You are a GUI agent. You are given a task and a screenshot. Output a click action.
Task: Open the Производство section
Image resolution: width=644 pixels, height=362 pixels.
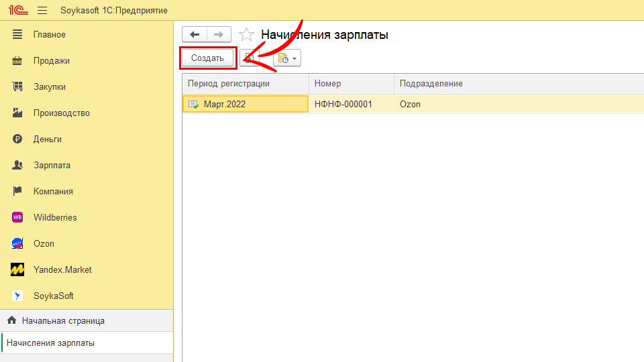pos(62,113)
